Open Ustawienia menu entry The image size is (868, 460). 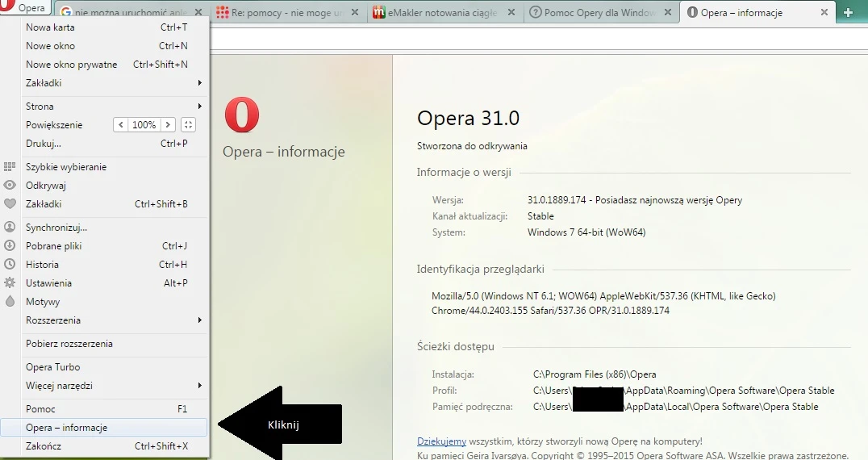pos(105,283)
